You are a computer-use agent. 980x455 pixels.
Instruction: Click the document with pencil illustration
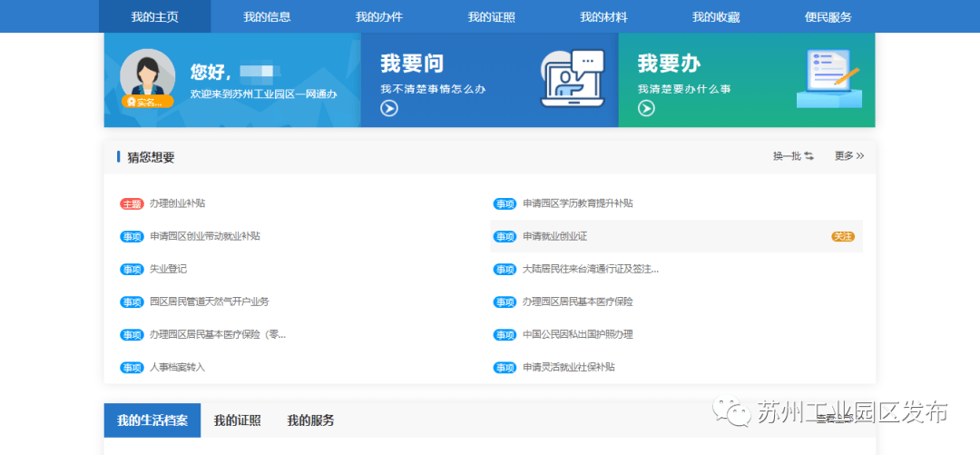(x=829, y=78)
